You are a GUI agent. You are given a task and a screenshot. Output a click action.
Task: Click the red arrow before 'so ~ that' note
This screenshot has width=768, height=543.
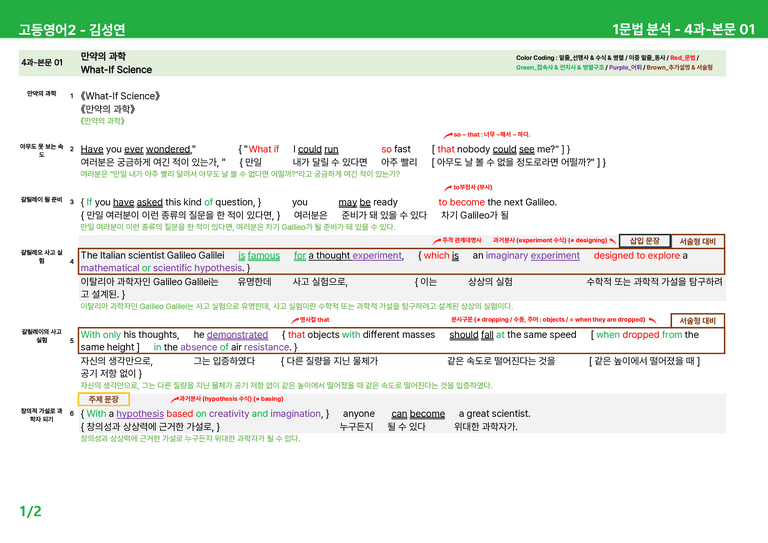coord(448,135)
